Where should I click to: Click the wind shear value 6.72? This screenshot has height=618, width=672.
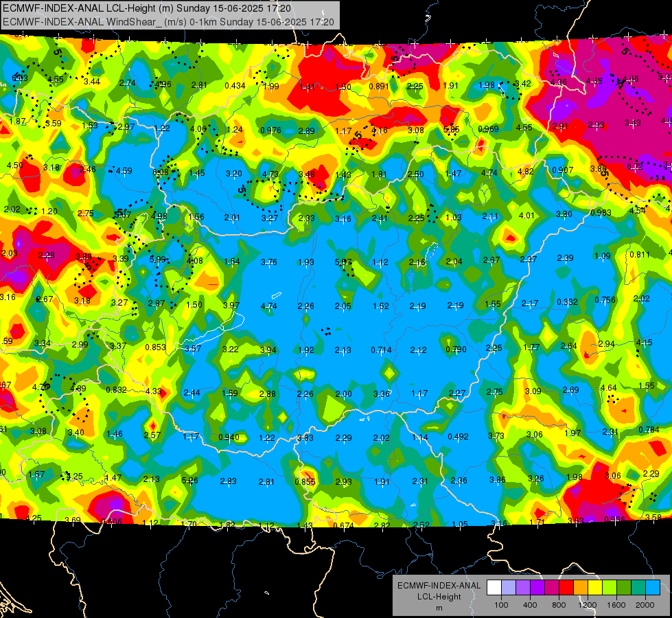[635, 166]
